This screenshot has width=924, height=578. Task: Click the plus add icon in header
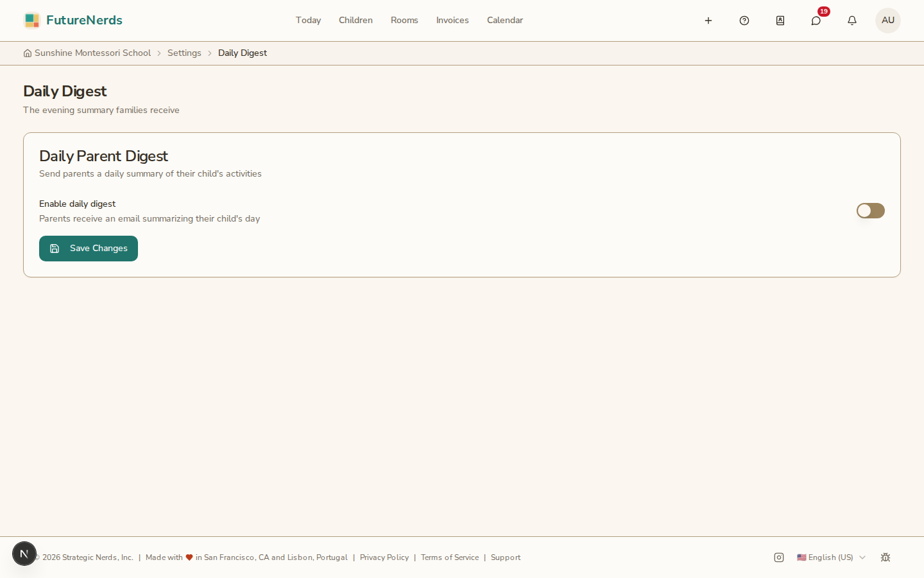point(708,21)
